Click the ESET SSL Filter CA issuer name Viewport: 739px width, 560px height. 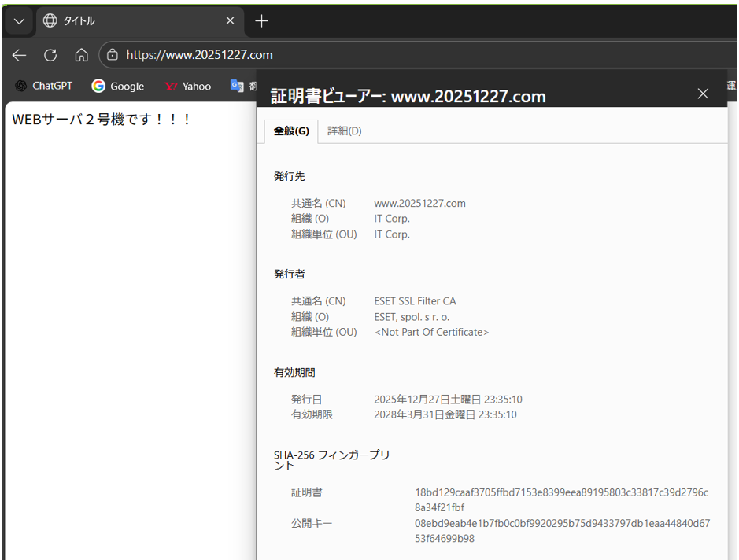pos(415,301)
